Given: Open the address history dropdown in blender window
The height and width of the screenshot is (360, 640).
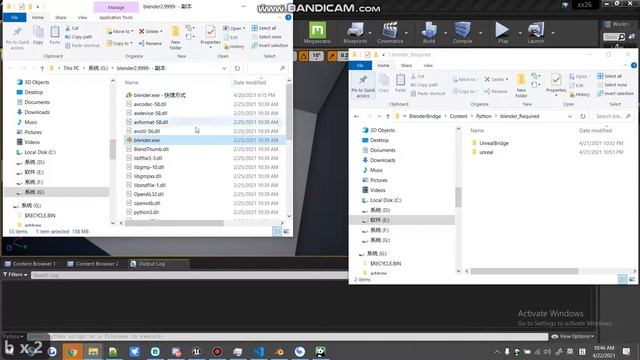Looking at the screenshot, I should [x=224, y=68].
